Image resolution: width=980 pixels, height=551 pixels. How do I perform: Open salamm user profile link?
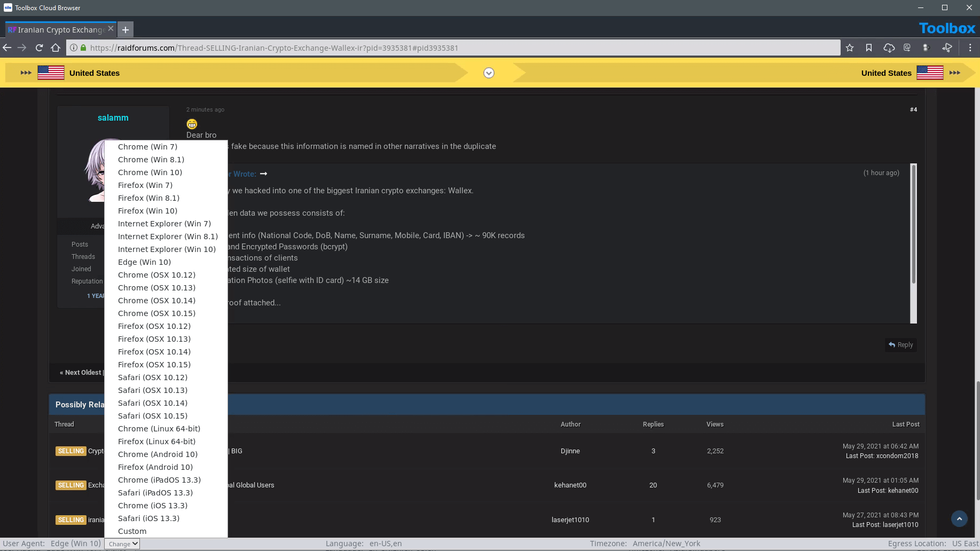coord(113,117)
